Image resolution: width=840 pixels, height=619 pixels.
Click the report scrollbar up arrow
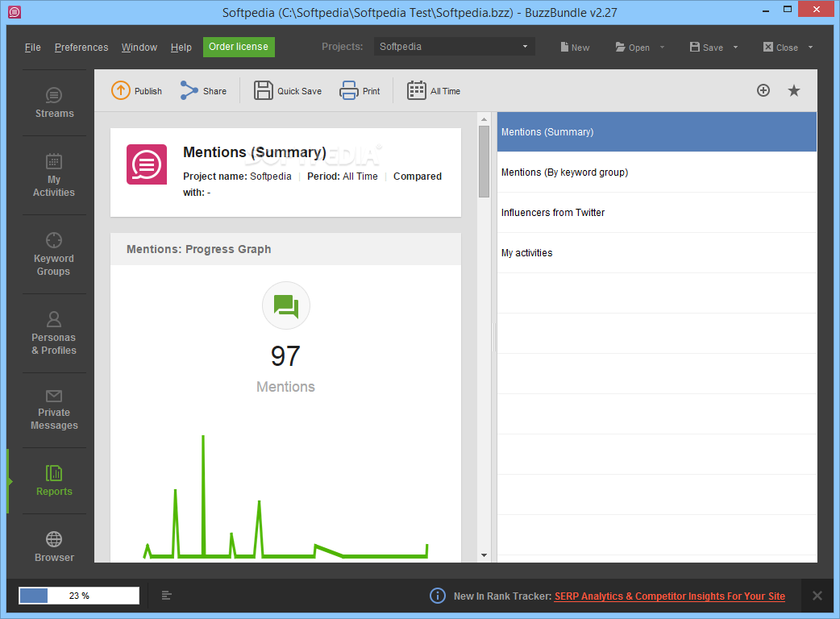[484, 118]
